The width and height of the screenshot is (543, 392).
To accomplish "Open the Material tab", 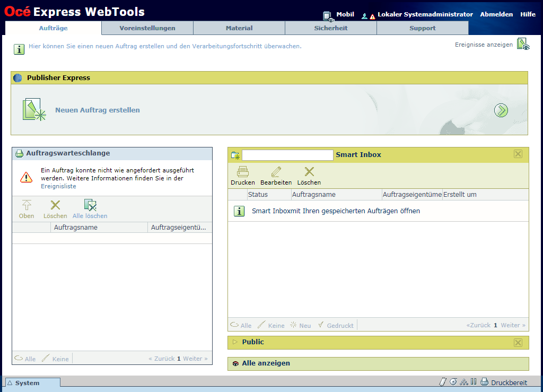I will point(239,28).
